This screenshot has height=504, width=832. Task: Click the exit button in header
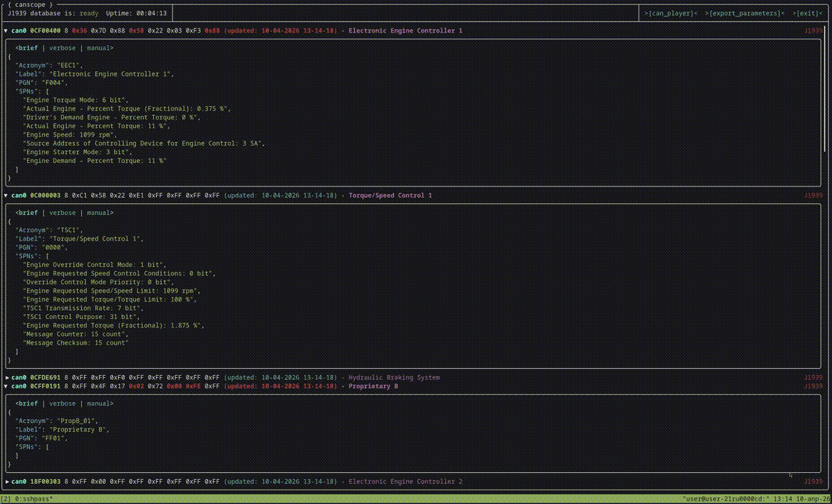(808, 13)
